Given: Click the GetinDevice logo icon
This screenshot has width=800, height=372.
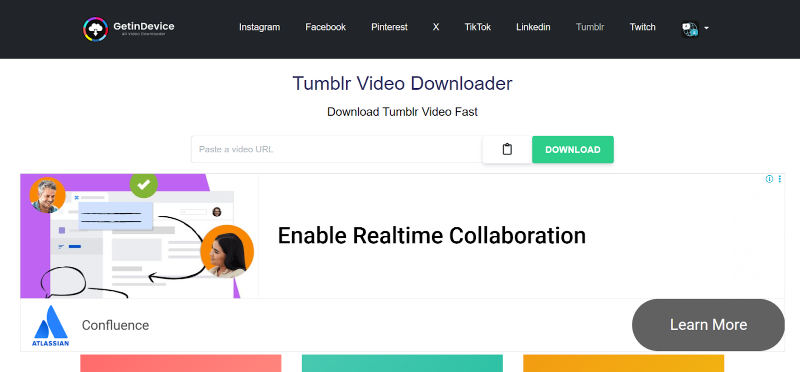Looking at the screenshot, I should [x=95, y=29].
